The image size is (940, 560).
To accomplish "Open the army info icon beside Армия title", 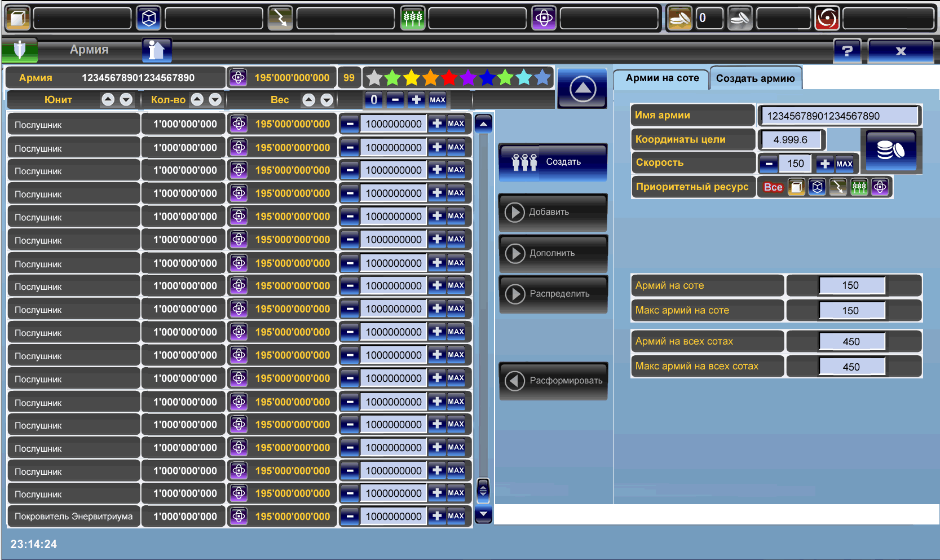I will tap(156, 50).
